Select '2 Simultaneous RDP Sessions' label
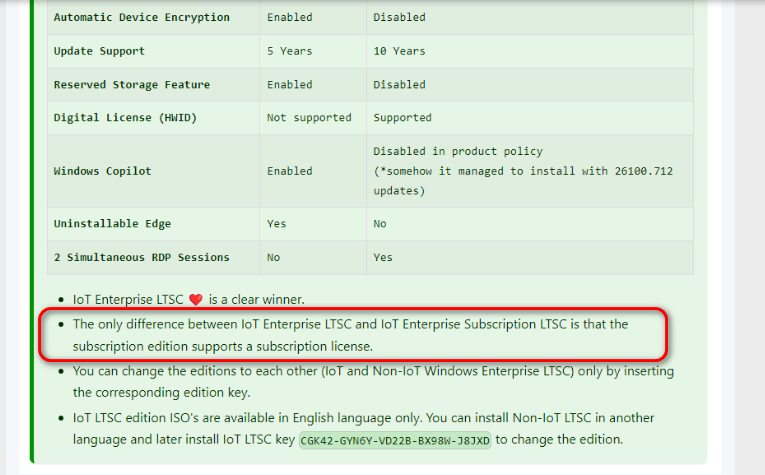The width and height of the screenshot is (765, 475). [x=141, y=257]
